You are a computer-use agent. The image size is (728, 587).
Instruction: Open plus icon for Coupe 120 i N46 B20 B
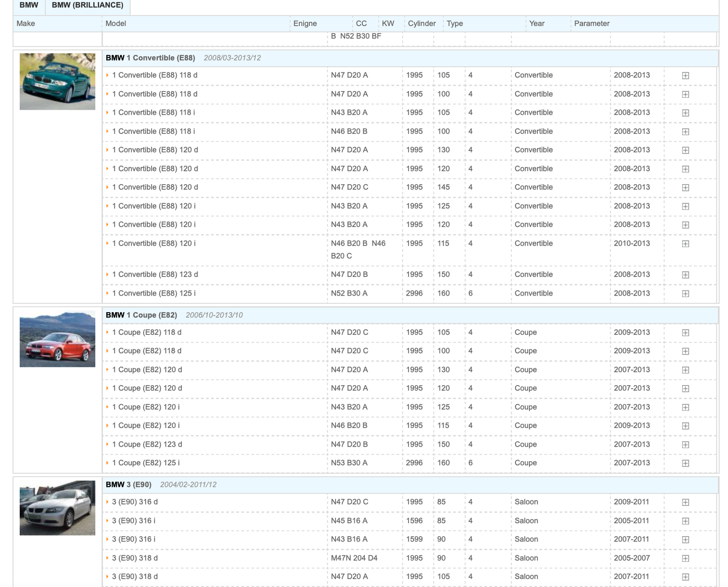pos(685,426)
